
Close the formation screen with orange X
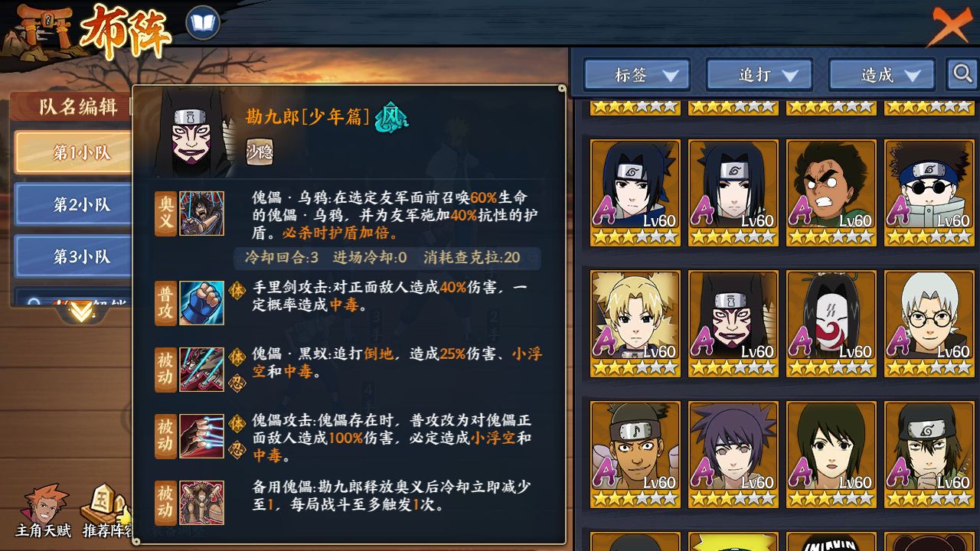[951, 25]
